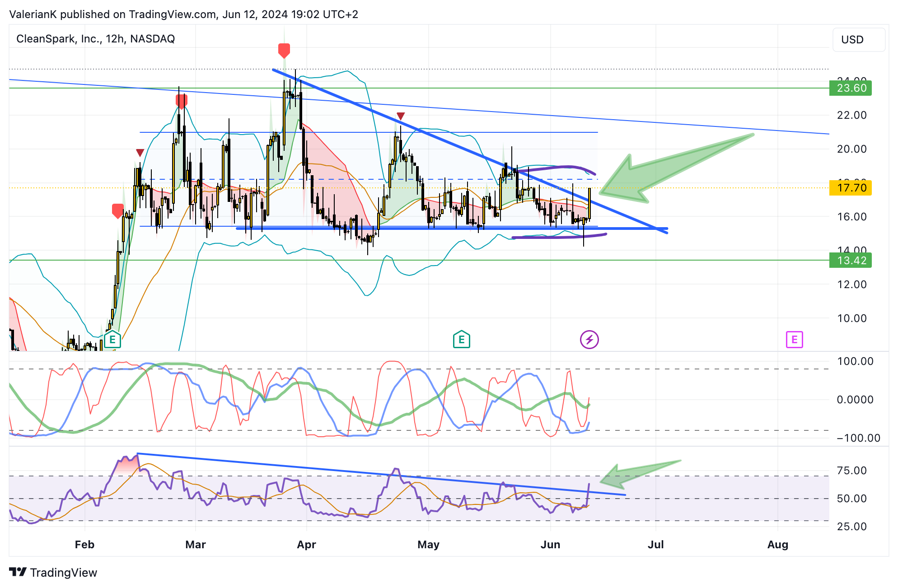Click the green earnings E marker before May

[x=461, y=340]
